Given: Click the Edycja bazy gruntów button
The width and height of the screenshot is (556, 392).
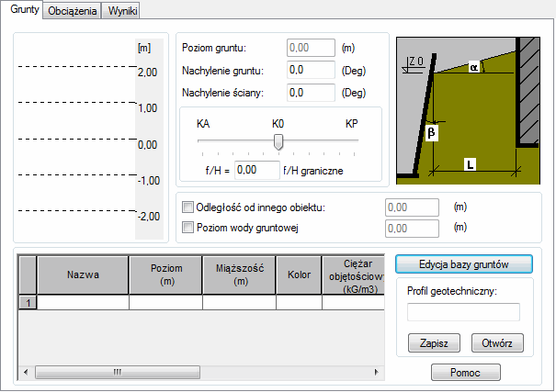Looking at the screenshot, I should pos(464,264).
